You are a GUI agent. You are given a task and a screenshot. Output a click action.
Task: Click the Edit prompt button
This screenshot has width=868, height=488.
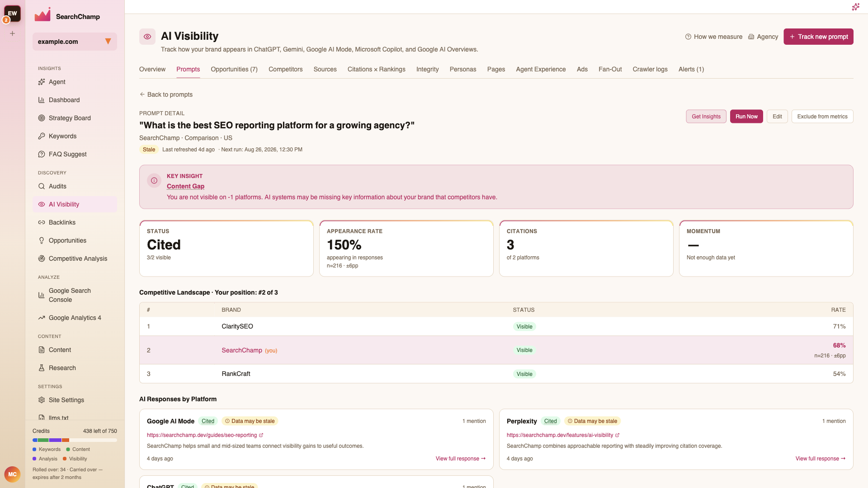777,117
